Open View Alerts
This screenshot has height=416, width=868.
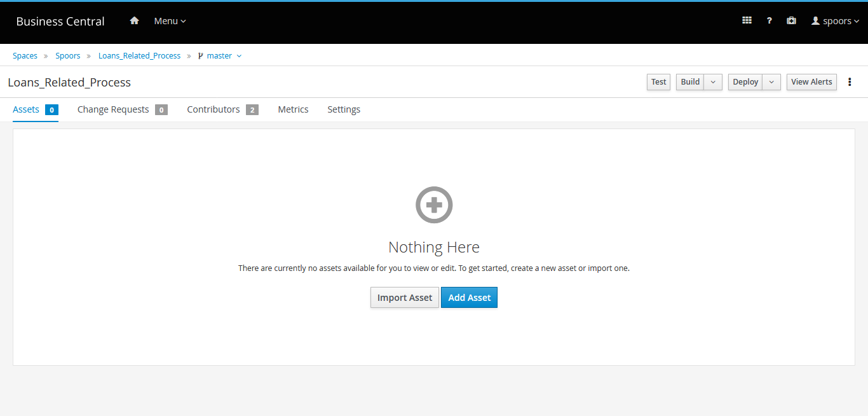pos(811,82)
